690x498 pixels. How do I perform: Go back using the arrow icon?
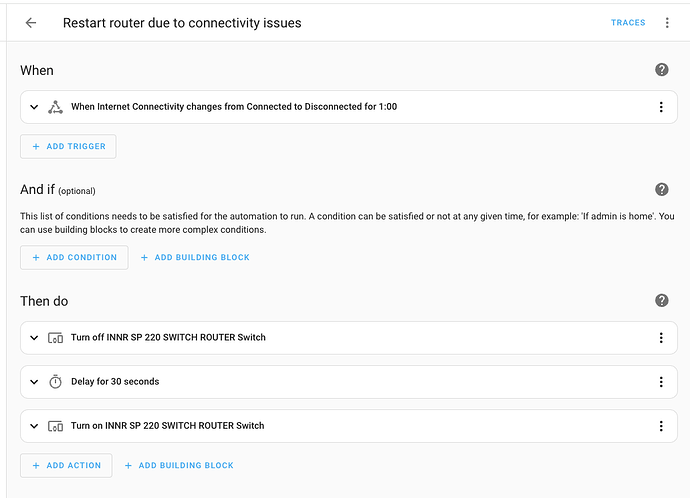point(31,23)
